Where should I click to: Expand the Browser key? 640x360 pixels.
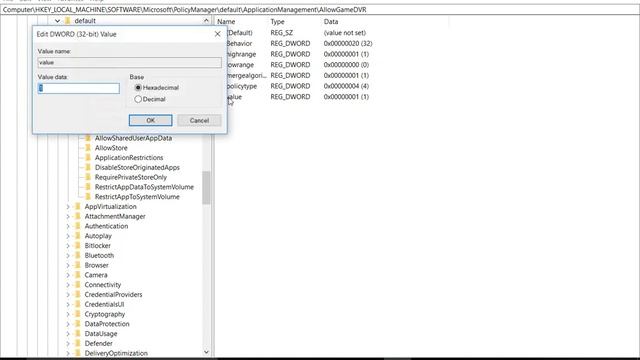click(68, 265)
